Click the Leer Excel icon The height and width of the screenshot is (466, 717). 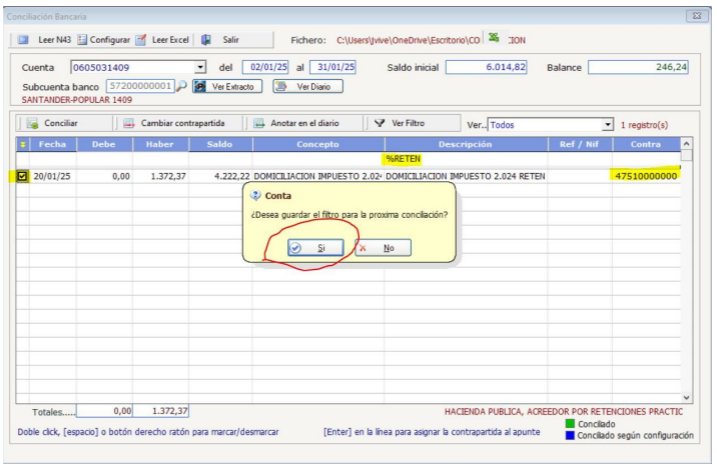(142, 40)
